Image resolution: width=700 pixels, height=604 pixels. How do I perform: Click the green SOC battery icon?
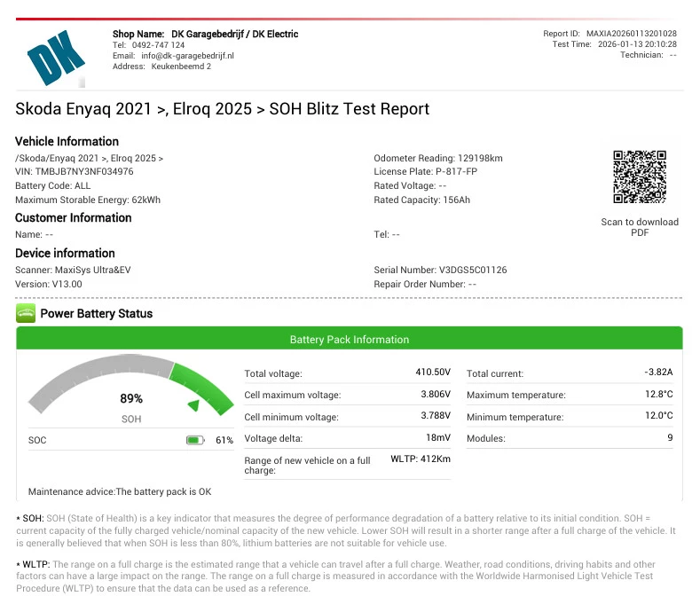[195, 440]
